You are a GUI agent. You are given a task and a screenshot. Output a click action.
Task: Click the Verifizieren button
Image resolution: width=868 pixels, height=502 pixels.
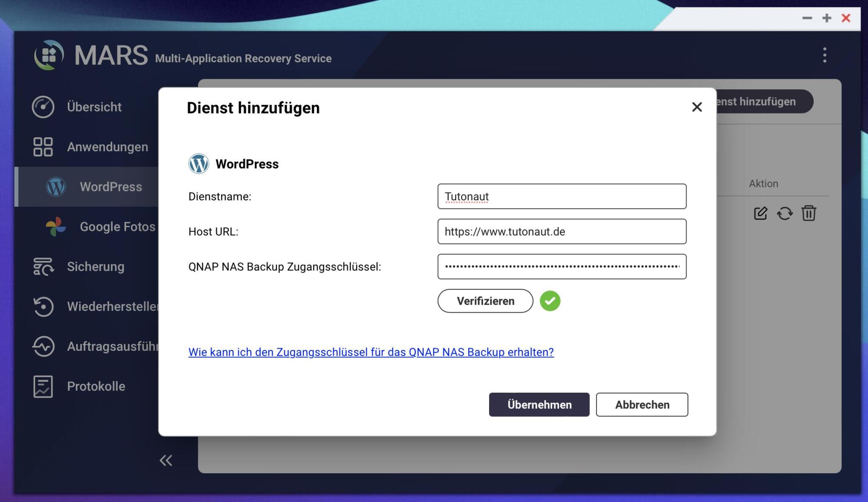coord(485,301)
